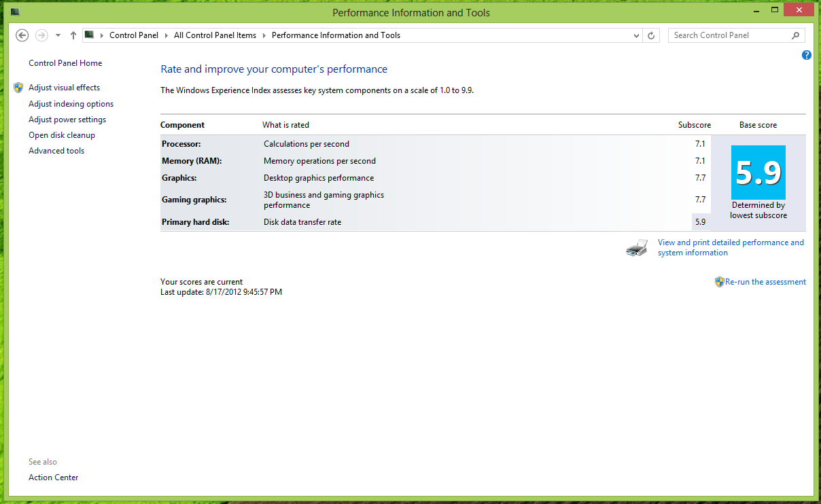Expand the chevron before Control Panel
Viewport: 821px width, 504px height.
pos(103,35)
